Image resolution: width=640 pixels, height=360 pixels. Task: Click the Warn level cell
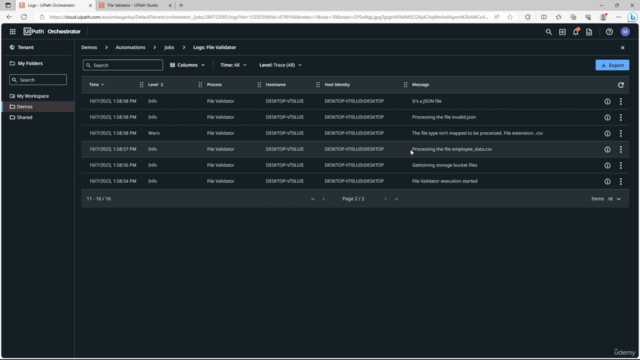(154, 133)
